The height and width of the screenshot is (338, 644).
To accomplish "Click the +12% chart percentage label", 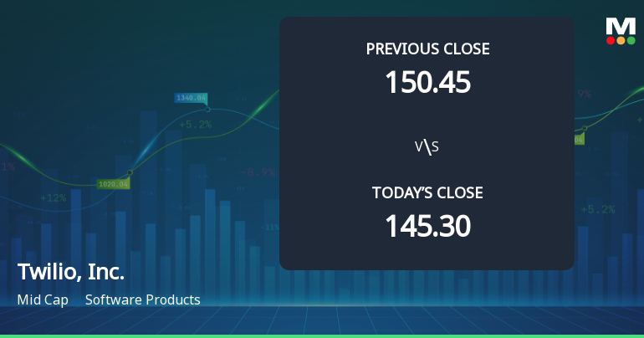I will click(x=53, y=198).
